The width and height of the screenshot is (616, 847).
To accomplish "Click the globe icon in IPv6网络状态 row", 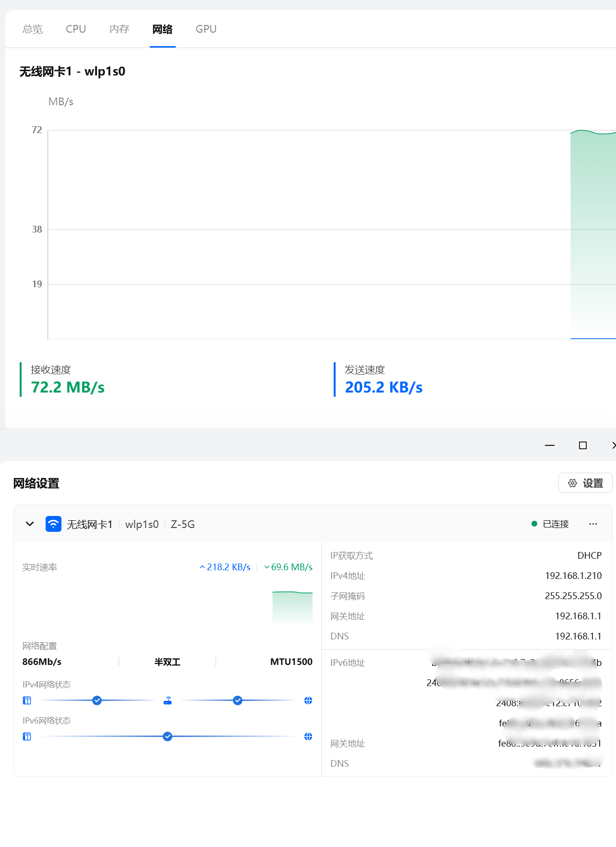I will tap(308, 737).
